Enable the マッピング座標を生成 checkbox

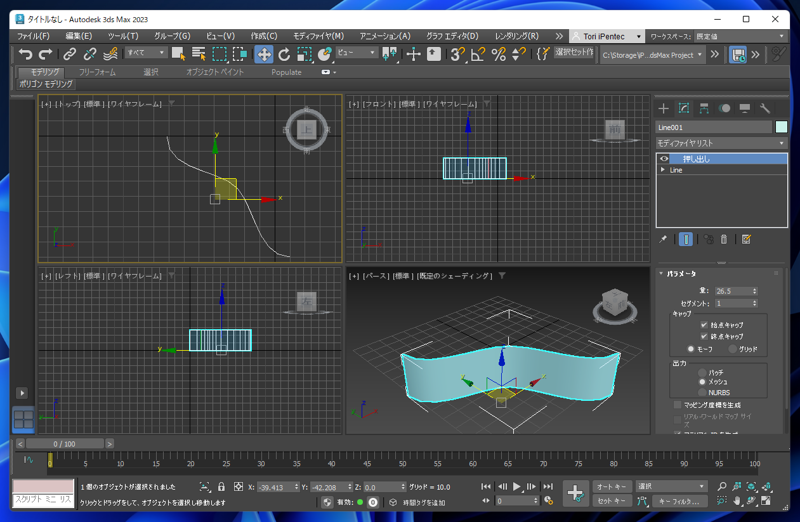(677, 405)
